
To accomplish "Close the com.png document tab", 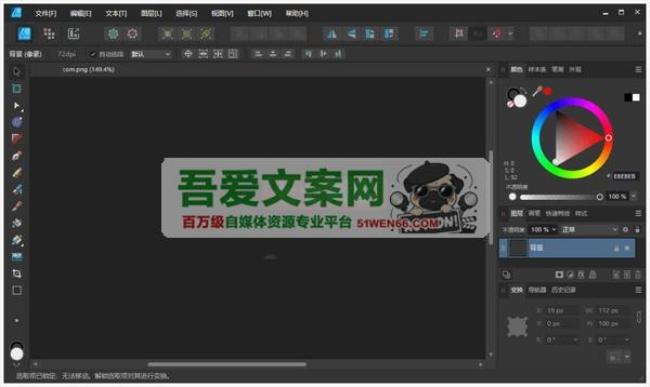I will (x=488, y=70).
